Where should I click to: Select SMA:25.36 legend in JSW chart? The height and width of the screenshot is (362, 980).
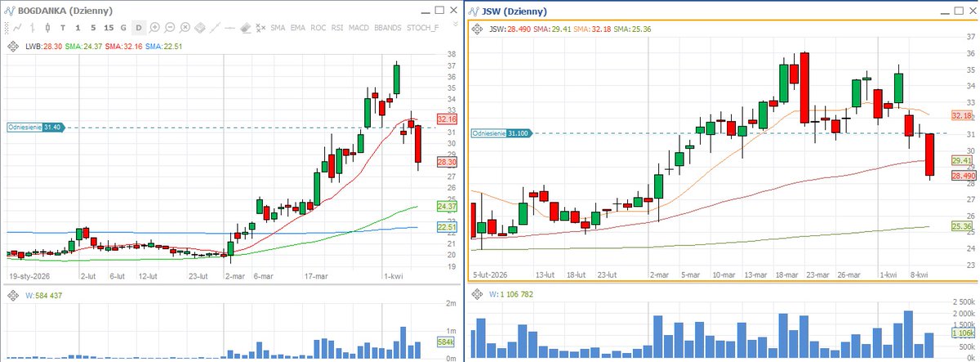pyautogui.click(x=634, y=29)
